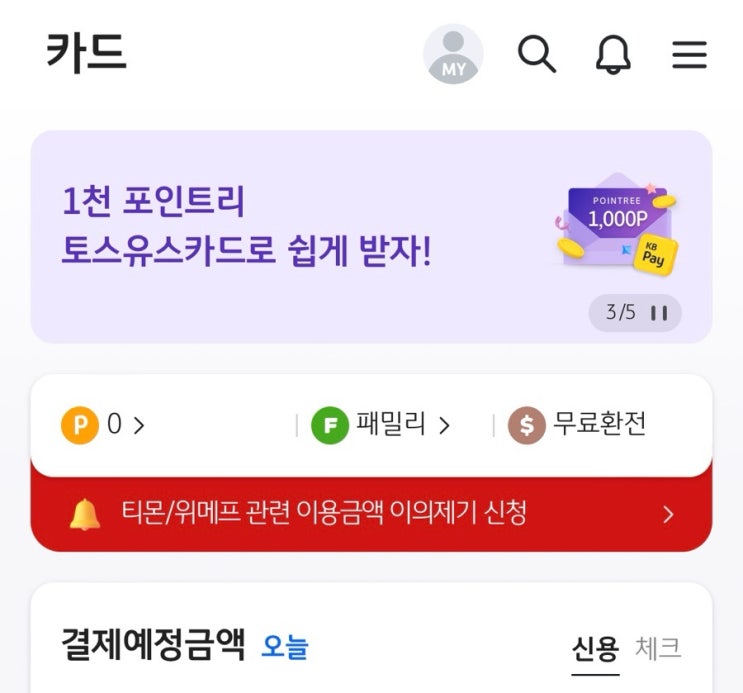Tap the KB Pay envelope illustration
The width and height of the screenshot is (743, 693).
[x=616, y=225]
